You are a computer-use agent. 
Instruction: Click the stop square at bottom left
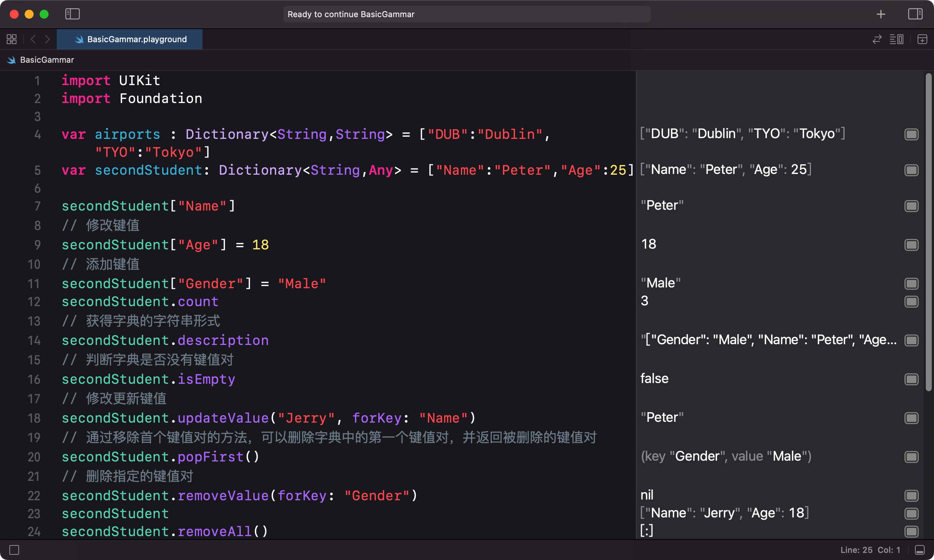(14, 550)
